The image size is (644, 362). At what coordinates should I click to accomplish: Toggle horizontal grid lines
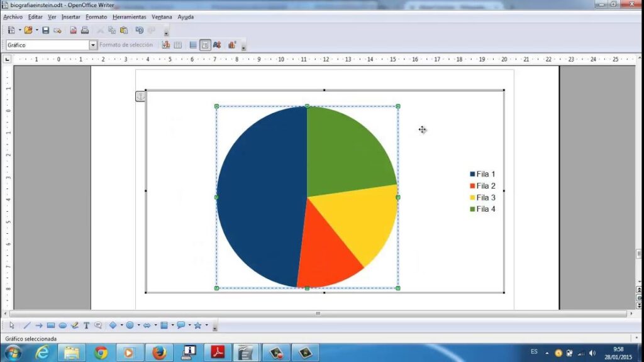point(193,45)
